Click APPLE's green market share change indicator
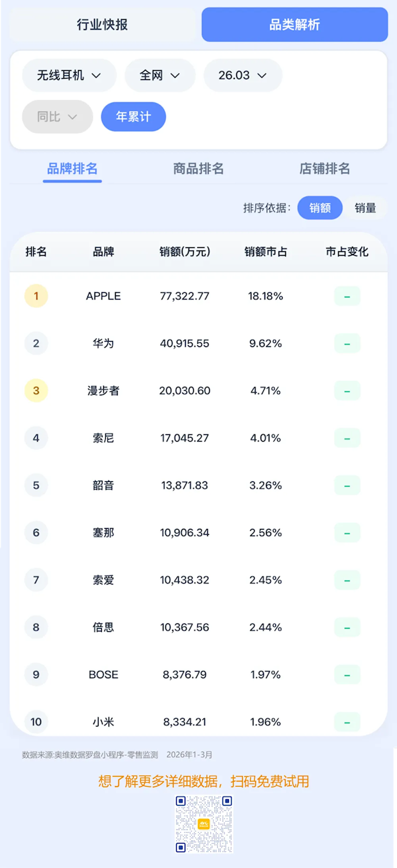This screenshot has height=868, width=397. point(347,296)
